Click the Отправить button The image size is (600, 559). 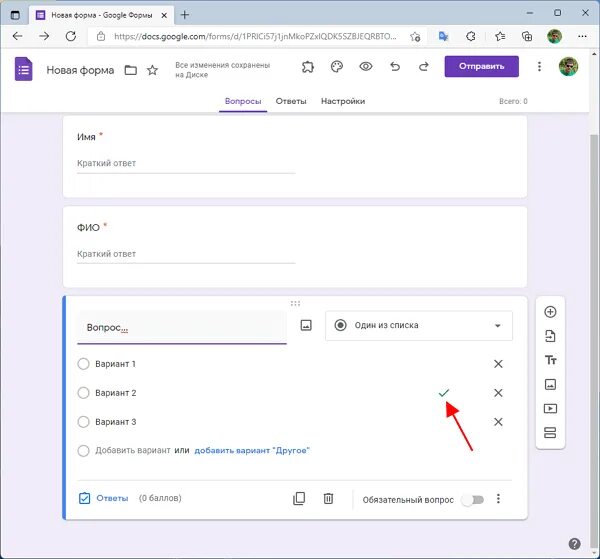(x=481, y=67)
